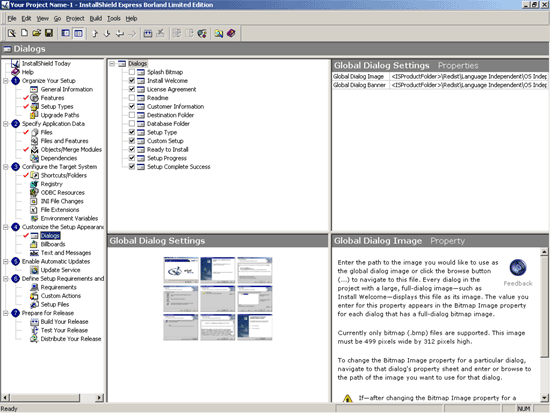Collapse Configure the Target System section

coord(6,167)
